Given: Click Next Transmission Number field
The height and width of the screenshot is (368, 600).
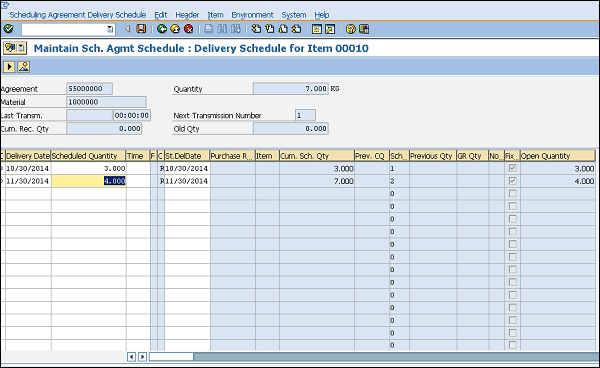Looking at the screenshot, I should click(305, 116).
